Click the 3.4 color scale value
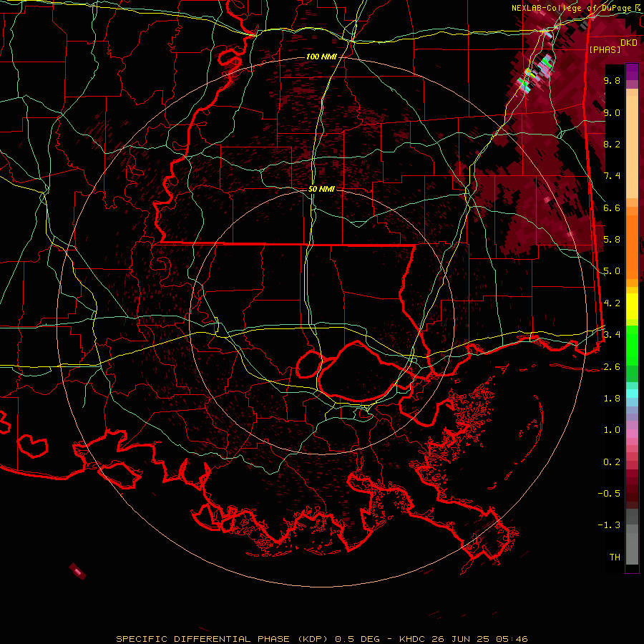This screenshot has height=644, width=644. [612, 335]
